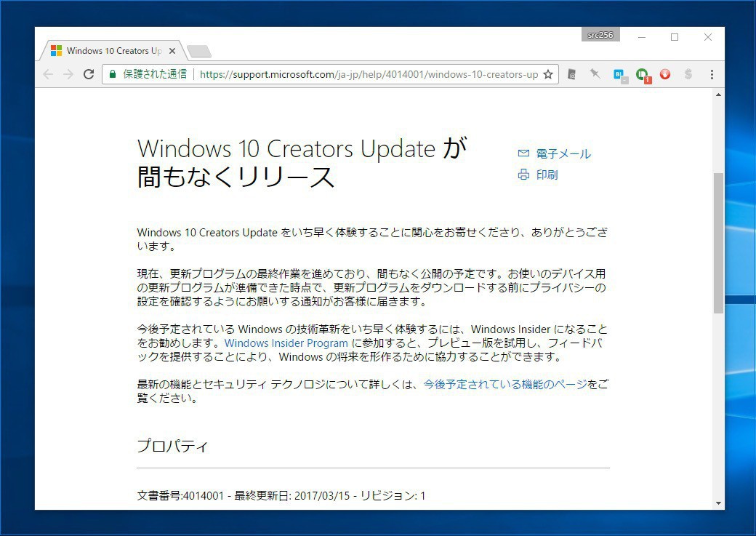Open the gray dollar sign extension

tap(688, 74)
